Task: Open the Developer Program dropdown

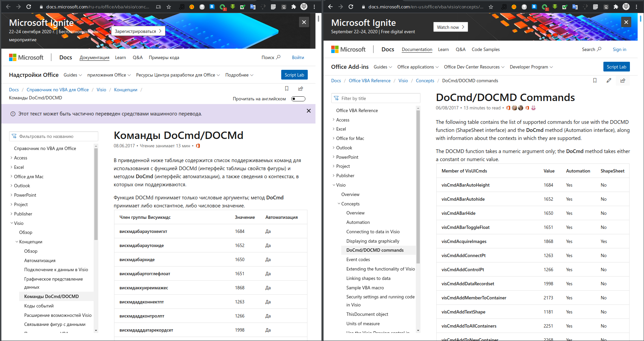Action: point(531,67)
